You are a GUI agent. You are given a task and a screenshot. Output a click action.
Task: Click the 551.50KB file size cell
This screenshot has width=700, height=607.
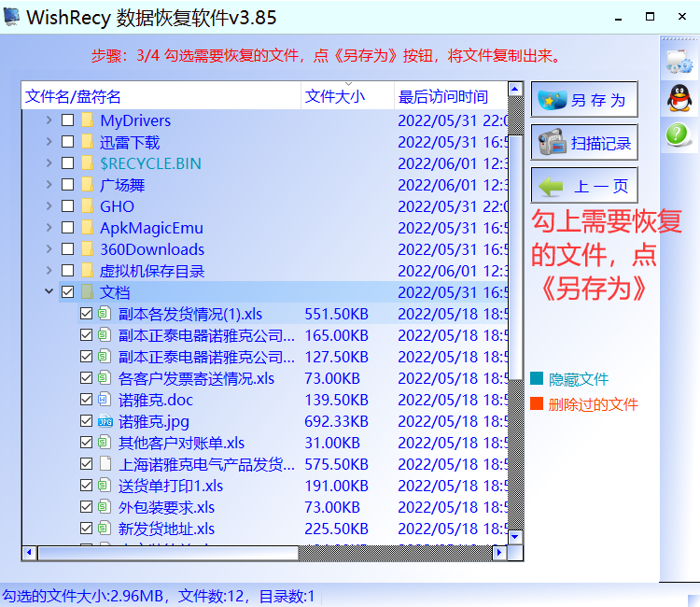pyautogui.click(x=336, y=314)
